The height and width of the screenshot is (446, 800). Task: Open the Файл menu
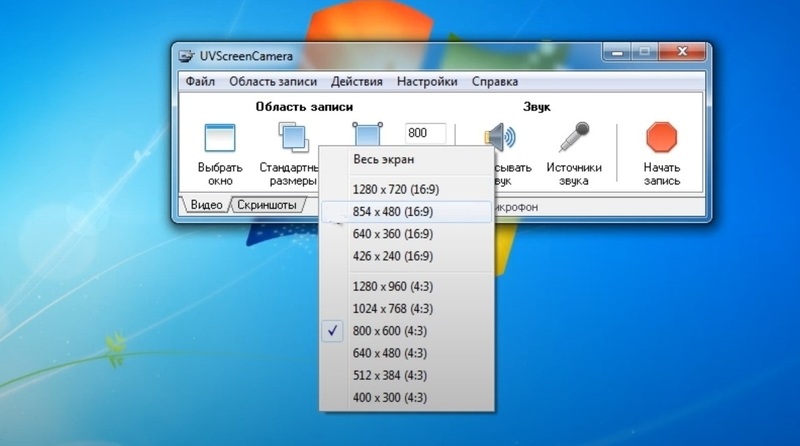click(200, 82)
